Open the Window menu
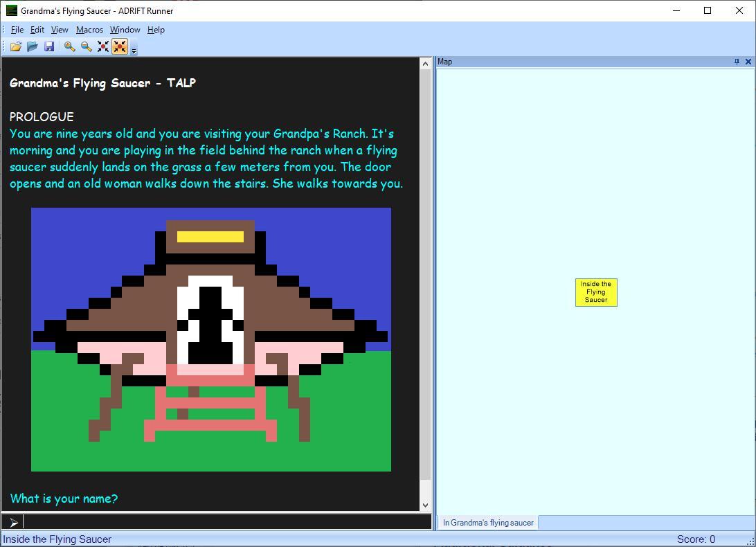The width and height of the screenshot is (756, 547). 125,30
